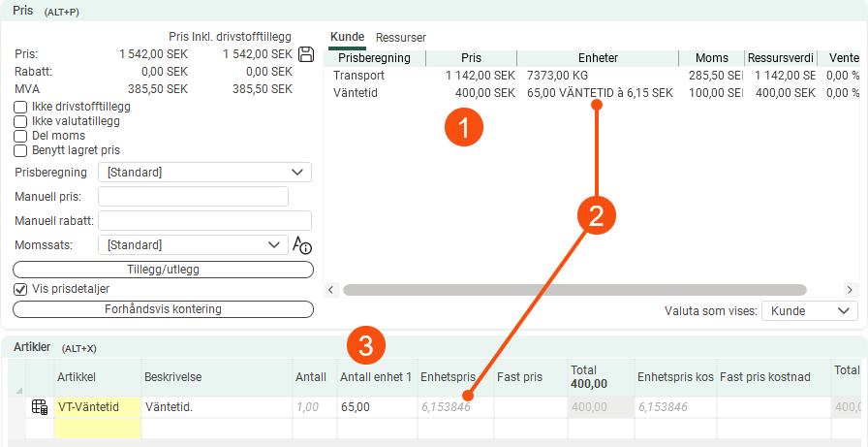Click the left scroll arrow in price table
868x447 pixels.
[332, 290]
